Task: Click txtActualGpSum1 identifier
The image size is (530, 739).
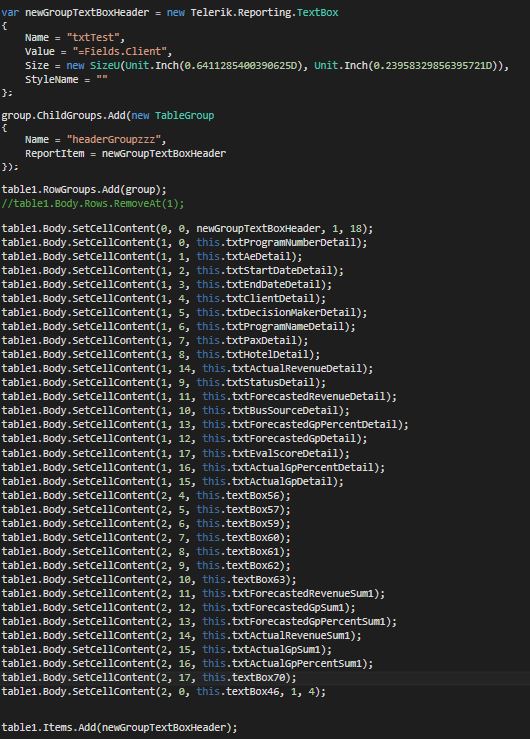Action: 276,649
